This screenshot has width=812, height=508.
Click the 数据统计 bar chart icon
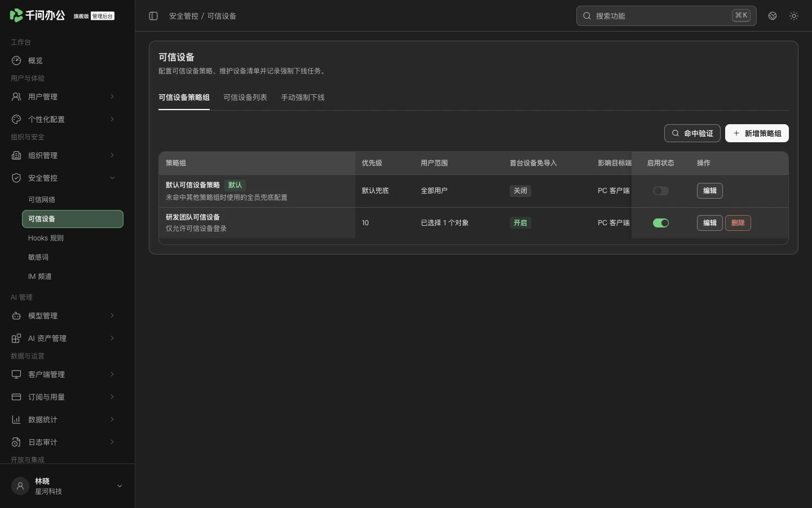tap(16, 419)
